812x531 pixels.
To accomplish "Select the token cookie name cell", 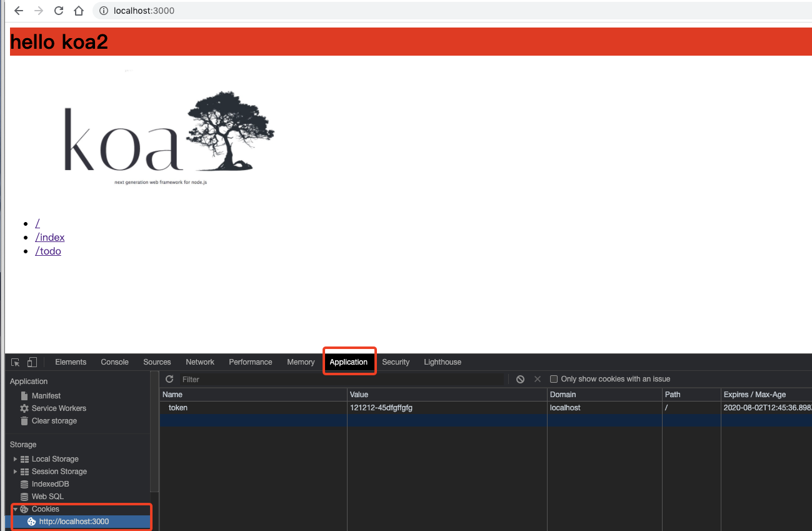I will click(x=253, y=408).
